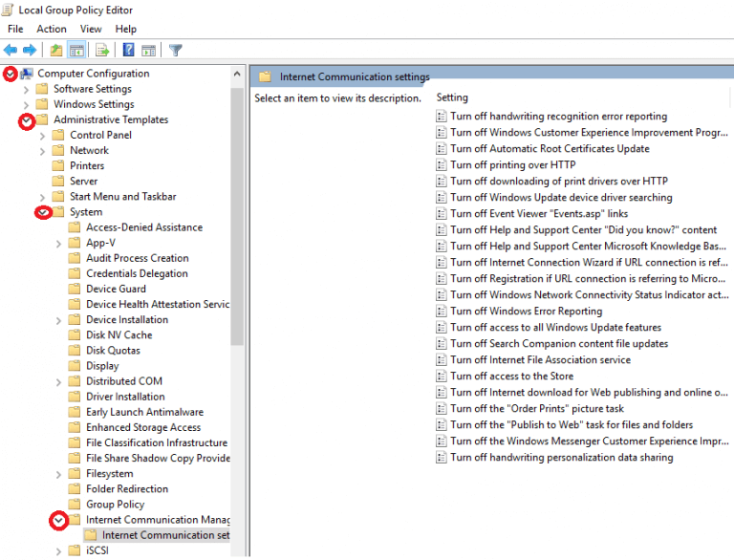
Task: Click the Computer Configuration computer icon
Action: pyautogui.click(x=26, y=74)
